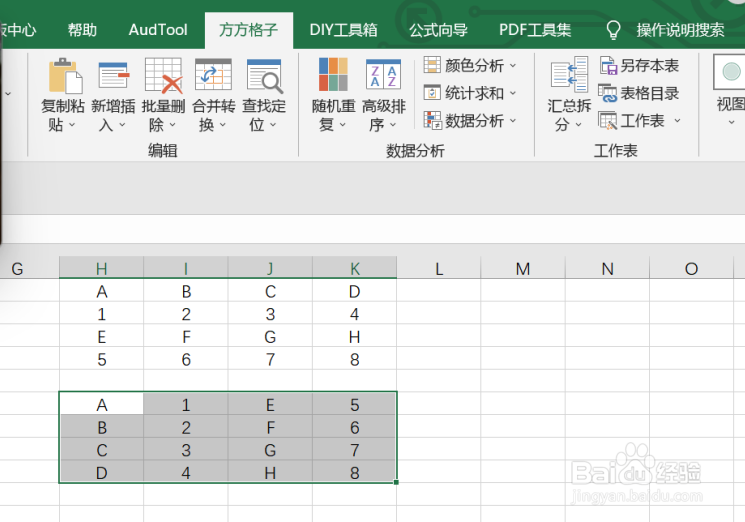Click the 合并转换 icon

(x=213, y=75)
